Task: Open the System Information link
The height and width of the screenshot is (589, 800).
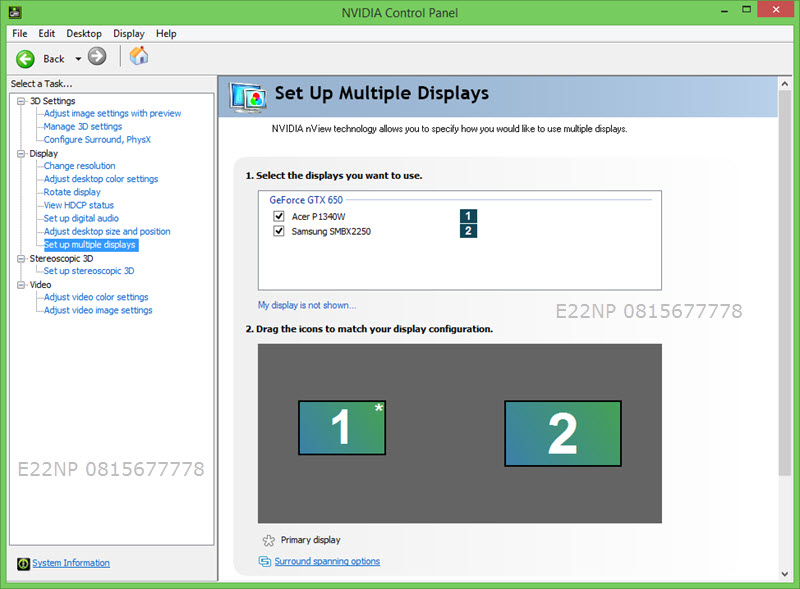Action: (71, 563)
